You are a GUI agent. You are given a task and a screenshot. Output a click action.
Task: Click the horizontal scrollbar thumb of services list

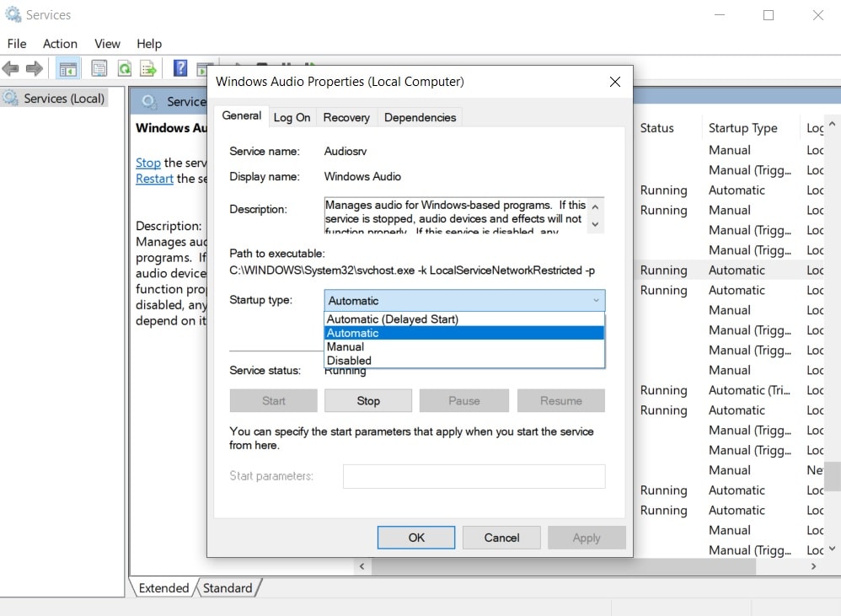point(563,566)
